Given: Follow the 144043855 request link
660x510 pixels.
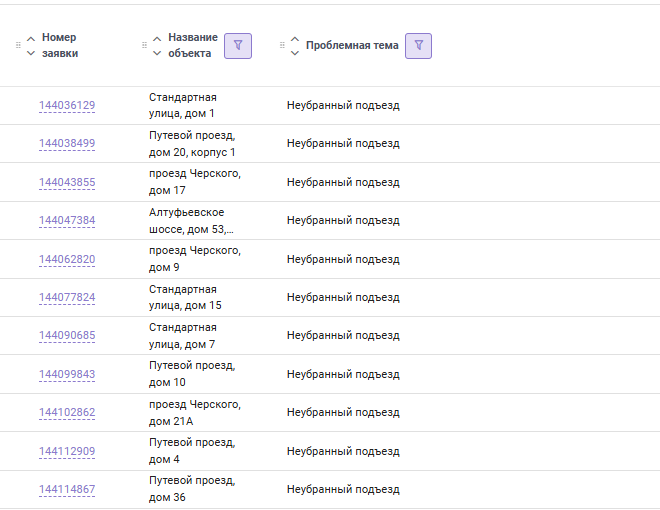Looking at the screenshot, I should click(67, 182).
